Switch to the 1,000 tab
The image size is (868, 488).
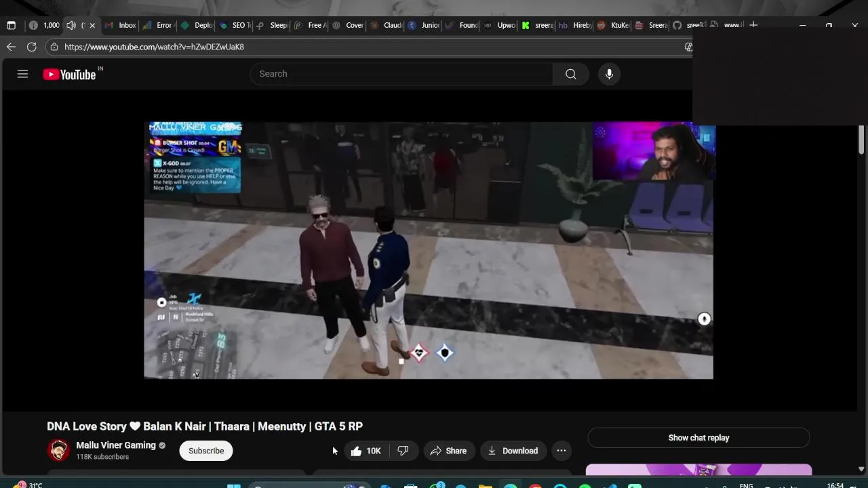point(45,25)
